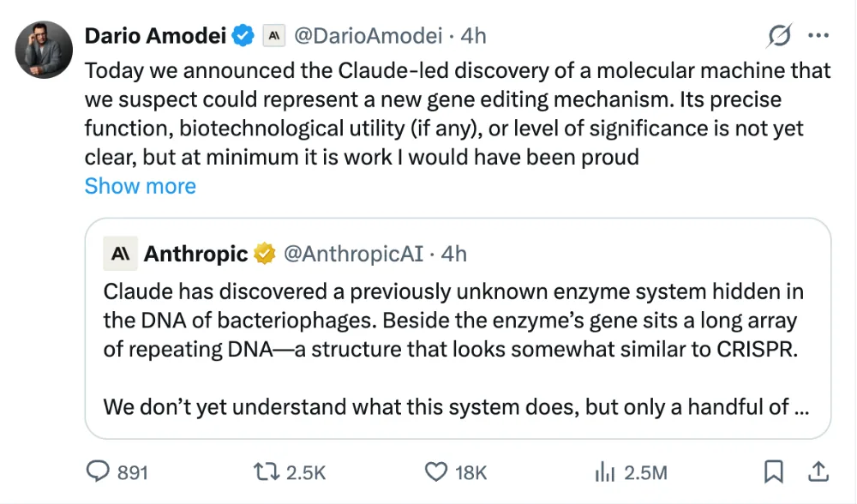Screen dimensions: 857x504
Task: Open view analytics bar chart icon
Action: [605, 471]
